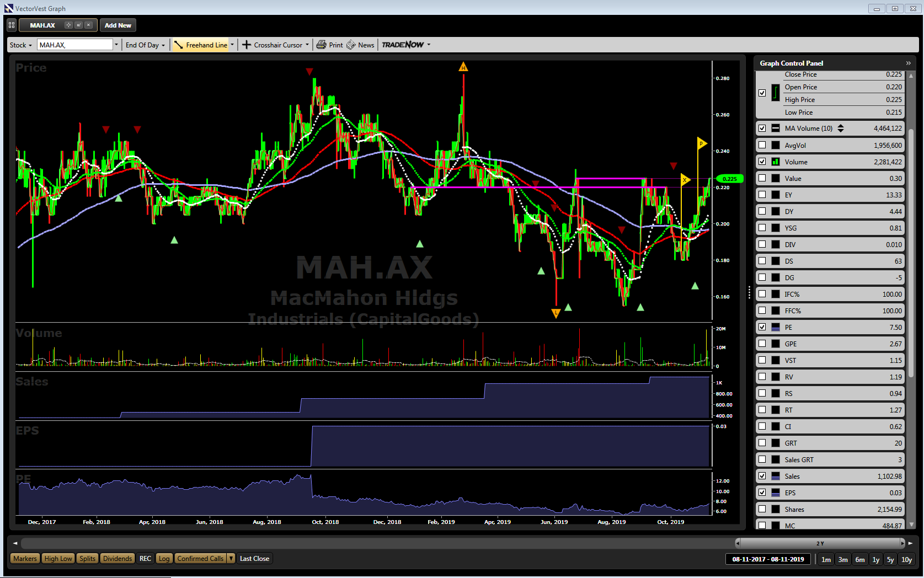Toggle the Log scale button

click(164, 559)
